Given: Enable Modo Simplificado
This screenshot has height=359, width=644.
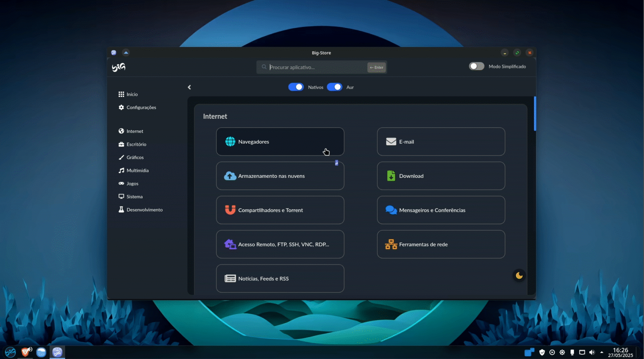Looking at the screenshot, I should 477,66.
